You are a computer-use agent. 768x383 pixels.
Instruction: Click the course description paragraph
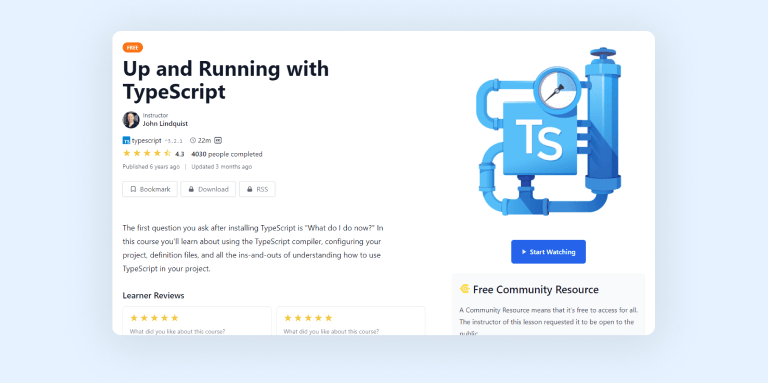point(253,248)
